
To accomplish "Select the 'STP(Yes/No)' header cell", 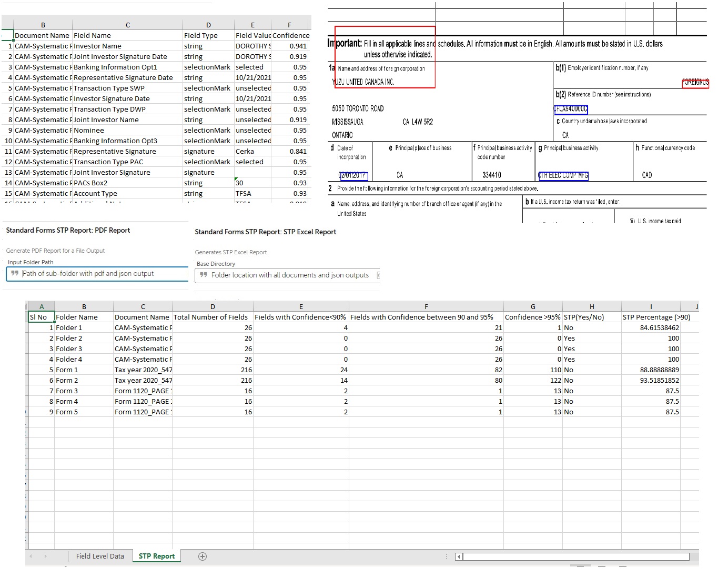I will pyautogui.click(x=591, y=317).
